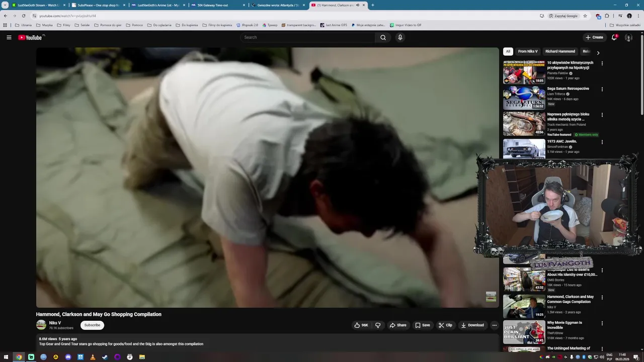Open options menu for 'Naprawa pękniętego bloku' video
The image size is (644, 362).
(602, 115)
